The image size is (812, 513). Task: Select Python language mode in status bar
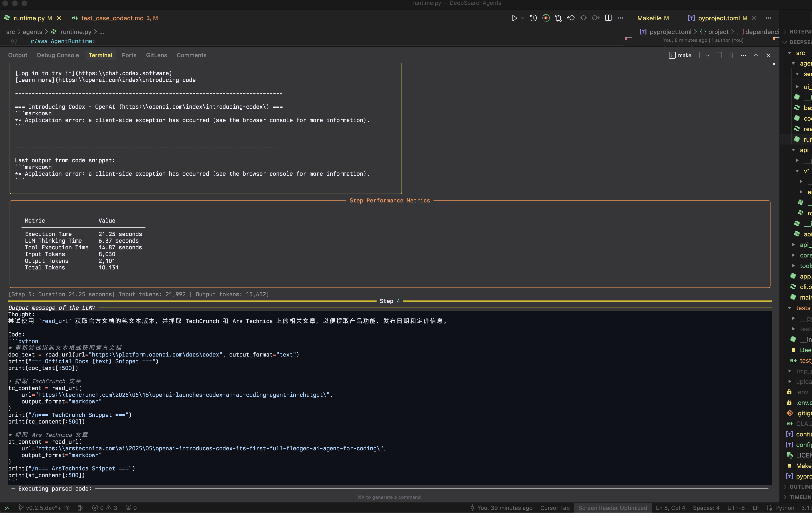pos(784,507)
